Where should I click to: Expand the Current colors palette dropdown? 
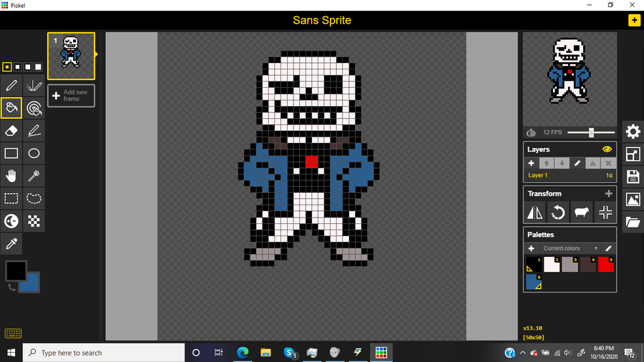coord(570,248)
